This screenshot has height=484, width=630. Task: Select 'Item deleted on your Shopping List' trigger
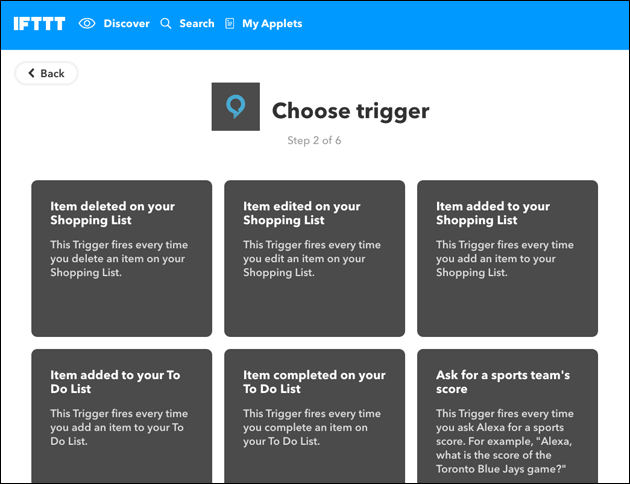pos(121,258)
